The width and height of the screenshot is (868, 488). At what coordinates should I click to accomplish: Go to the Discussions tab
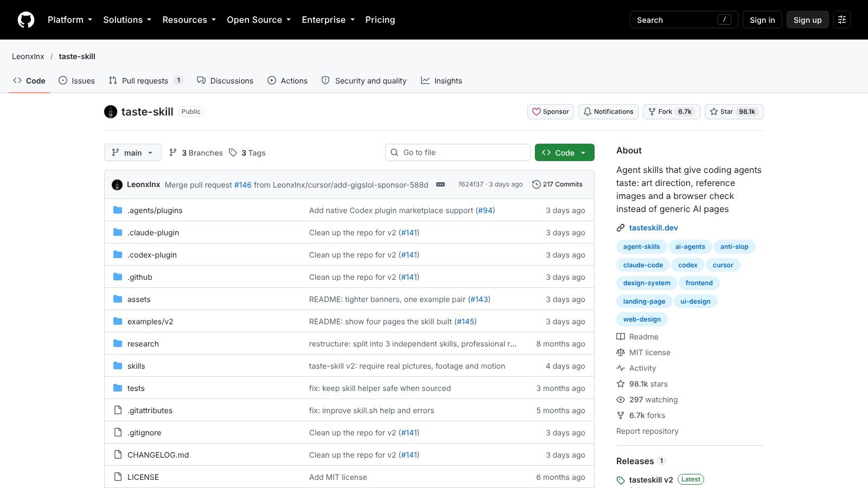(225, 80)
